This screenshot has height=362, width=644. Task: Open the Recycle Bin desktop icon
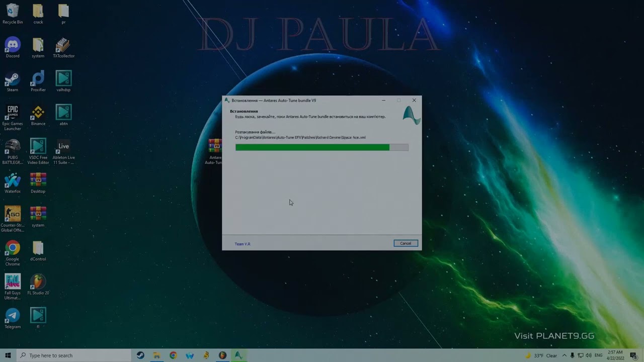13,14
